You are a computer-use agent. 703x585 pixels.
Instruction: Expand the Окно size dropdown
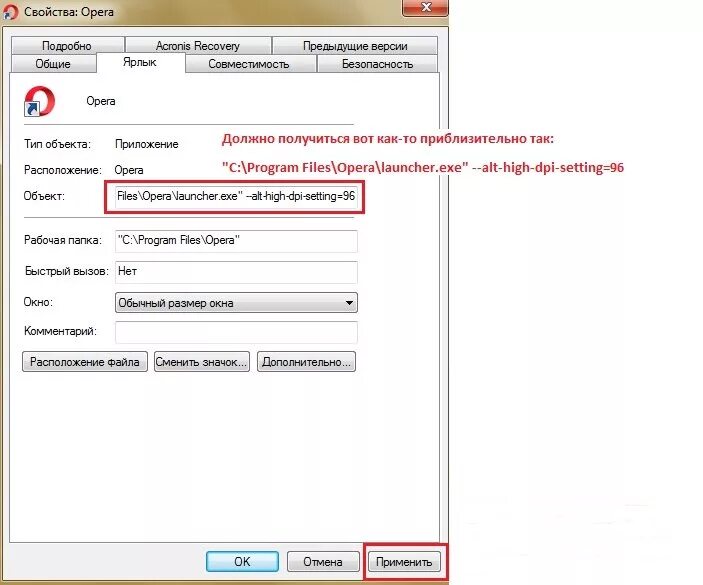[x=236, y=303]
